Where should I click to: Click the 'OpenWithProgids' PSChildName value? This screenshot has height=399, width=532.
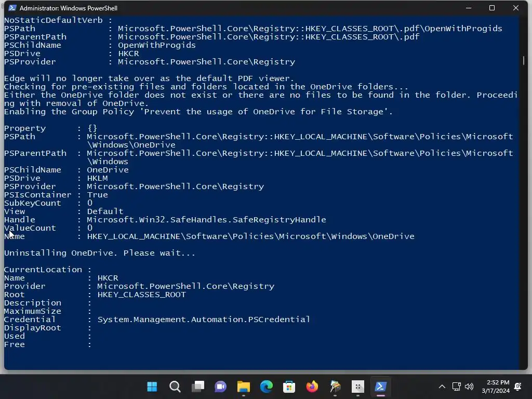[157, 45]
